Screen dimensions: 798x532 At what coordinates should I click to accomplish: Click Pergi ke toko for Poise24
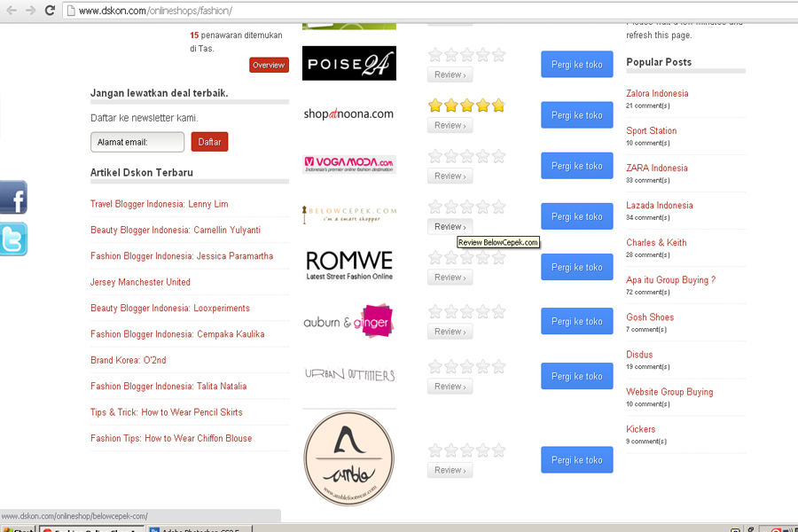[x=577, y=64]
